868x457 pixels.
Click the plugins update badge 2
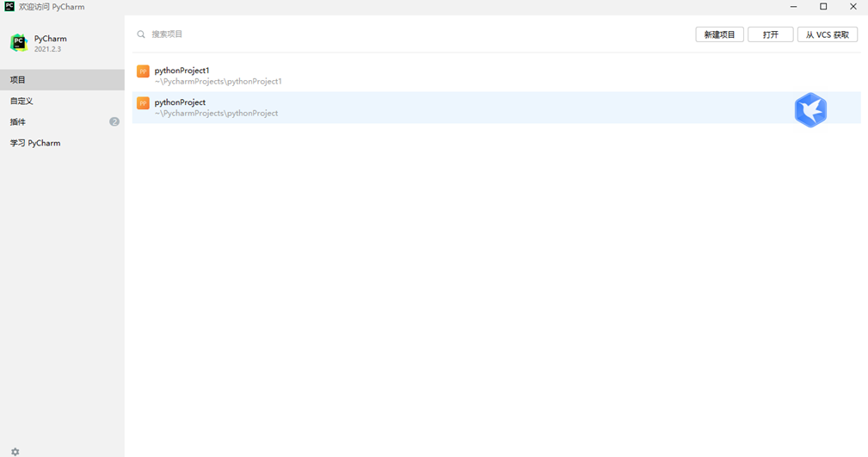[114, 122]
